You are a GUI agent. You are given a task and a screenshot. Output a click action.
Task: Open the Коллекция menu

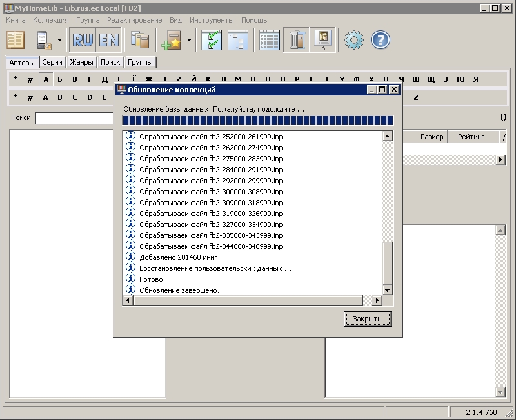pyautogui.click(x=50, y=20)
